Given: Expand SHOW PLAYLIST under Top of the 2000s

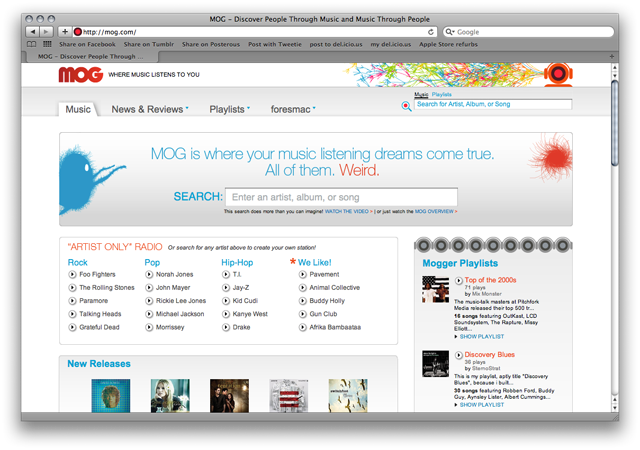Looking at the screenshot, I should (x=482, y=336).
